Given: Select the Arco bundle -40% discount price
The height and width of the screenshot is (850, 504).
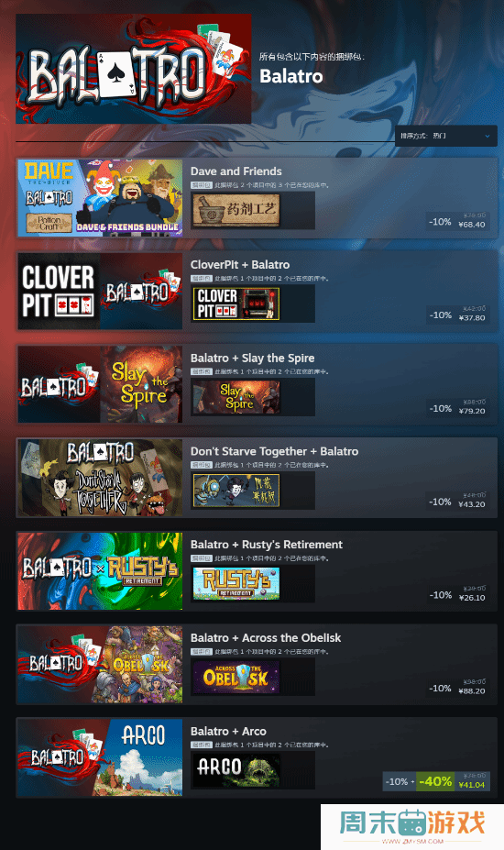Looking at the screenshot, I should click(435, 781).
